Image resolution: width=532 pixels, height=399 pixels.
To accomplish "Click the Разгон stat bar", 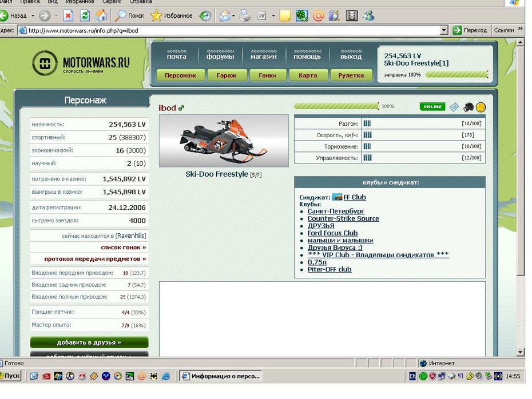I will (367, 123).
